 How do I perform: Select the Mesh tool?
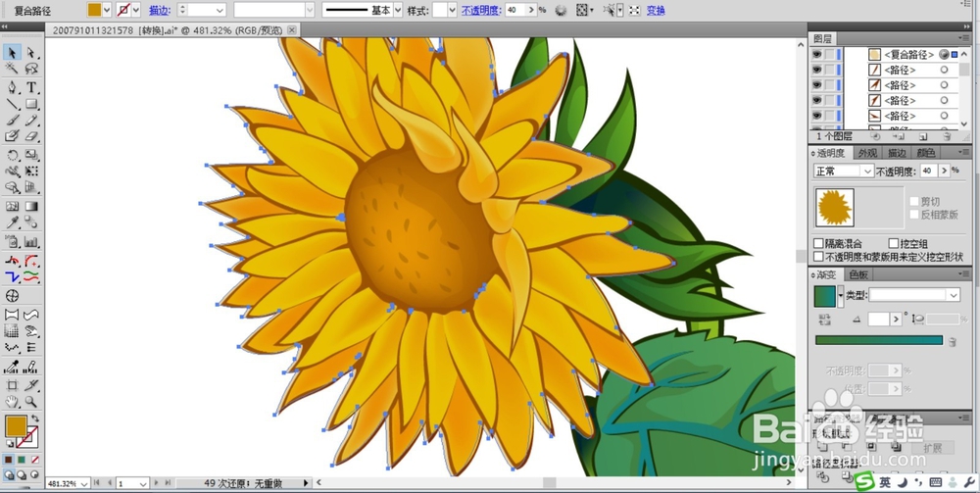click(x=12, y=206)
